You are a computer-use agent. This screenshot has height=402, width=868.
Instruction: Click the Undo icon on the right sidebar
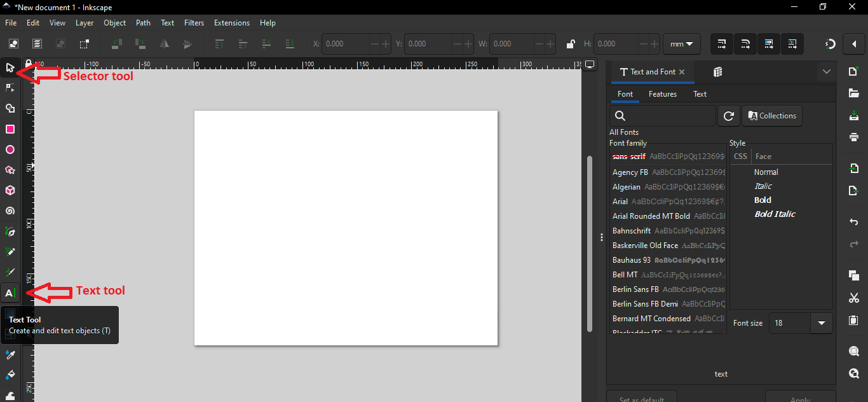coord(854,221)
